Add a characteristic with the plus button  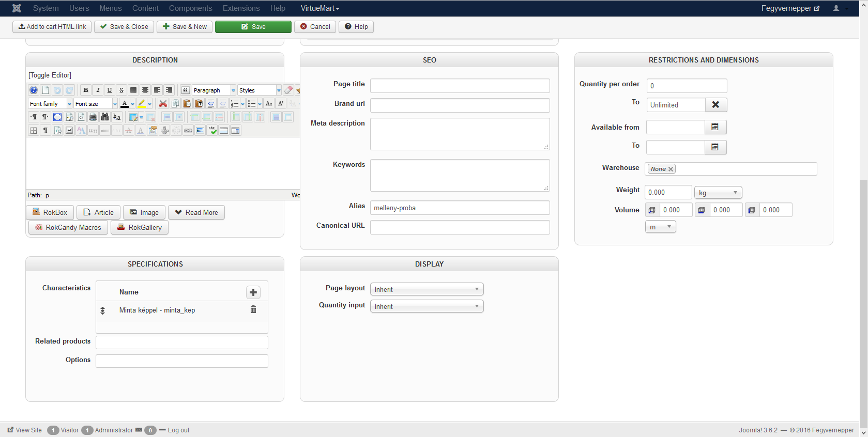tap(253, 292)
